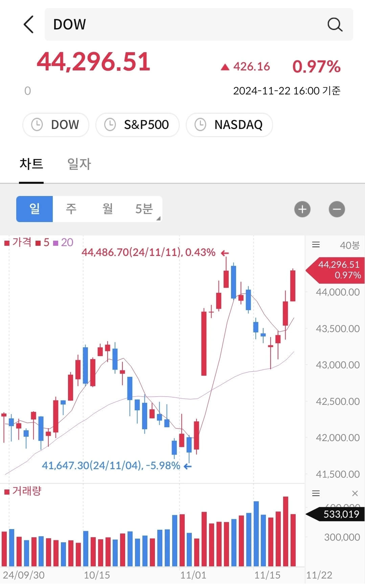Focus the DOW search input field
The image size is (365, 588).
pyautogui.click(x=199, y=24)
